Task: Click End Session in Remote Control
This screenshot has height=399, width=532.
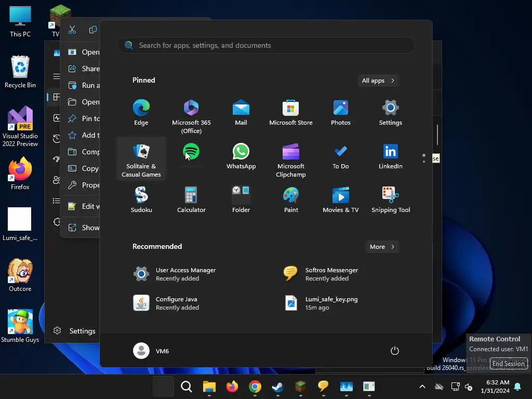Action: [509, 363]
